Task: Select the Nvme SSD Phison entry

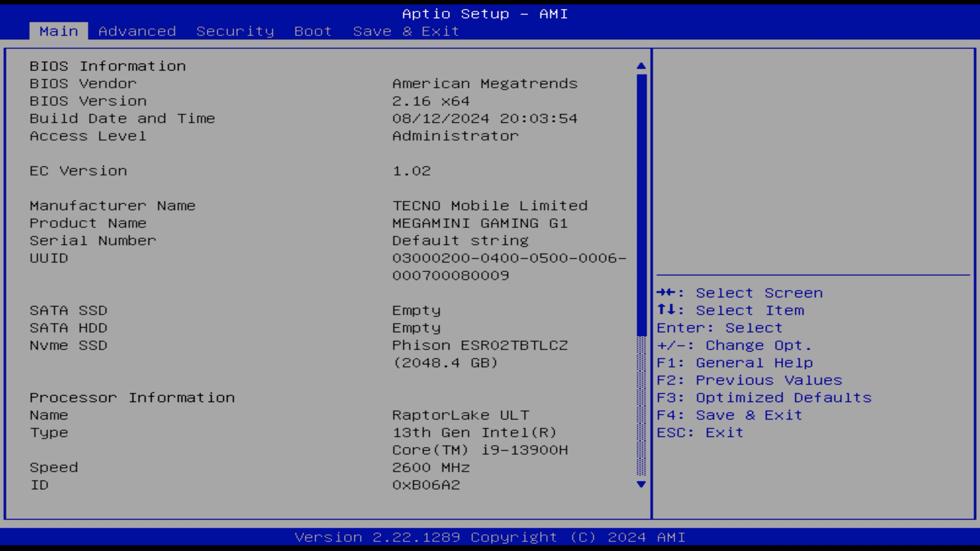Action: [480, 346]
